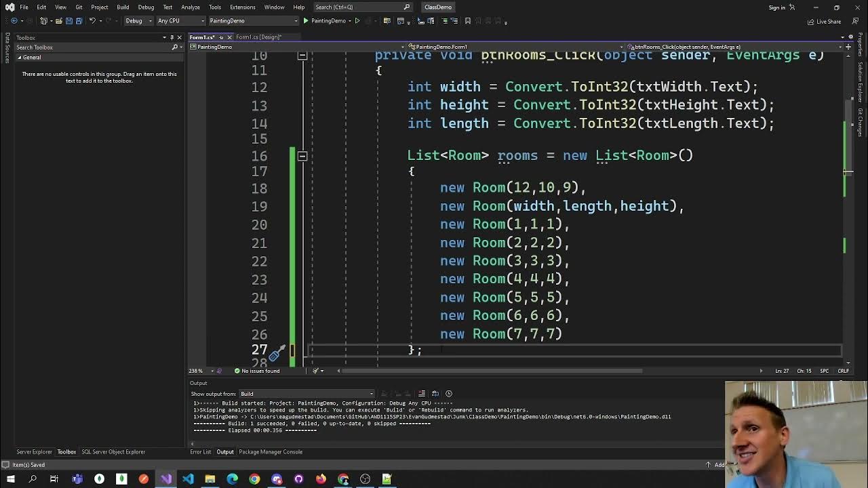The height and width of the screenshot is (488, 868).
Task: Click the Navigate Backward icon
Action: tap(14, 21)
